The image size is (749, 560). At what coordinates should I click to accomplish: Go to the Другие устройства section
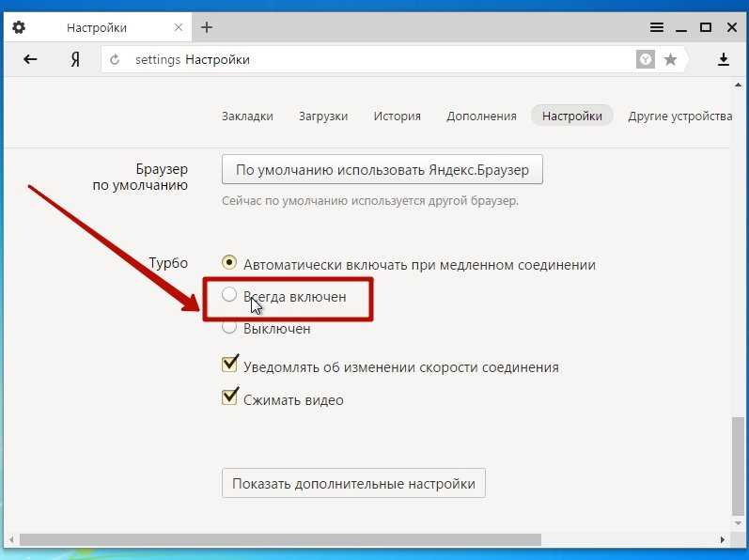click(679, 116)
